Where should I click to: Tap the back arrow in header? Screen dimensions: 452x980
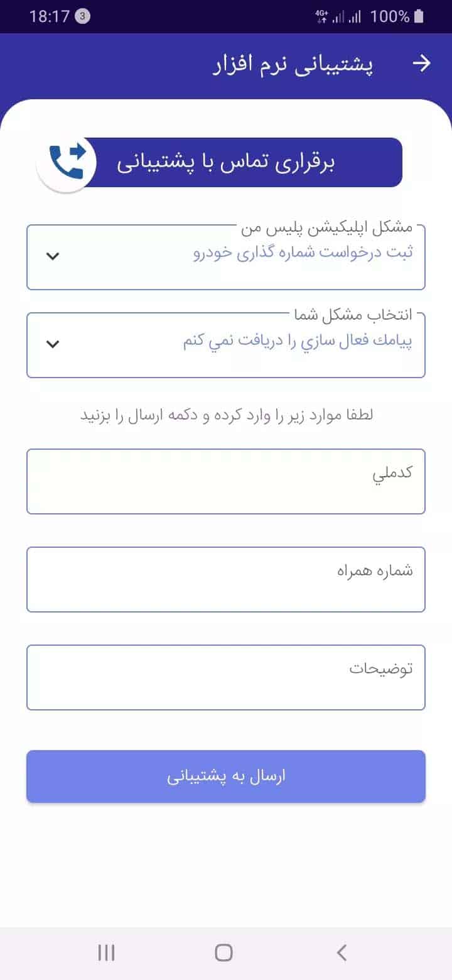coord(423,63)
